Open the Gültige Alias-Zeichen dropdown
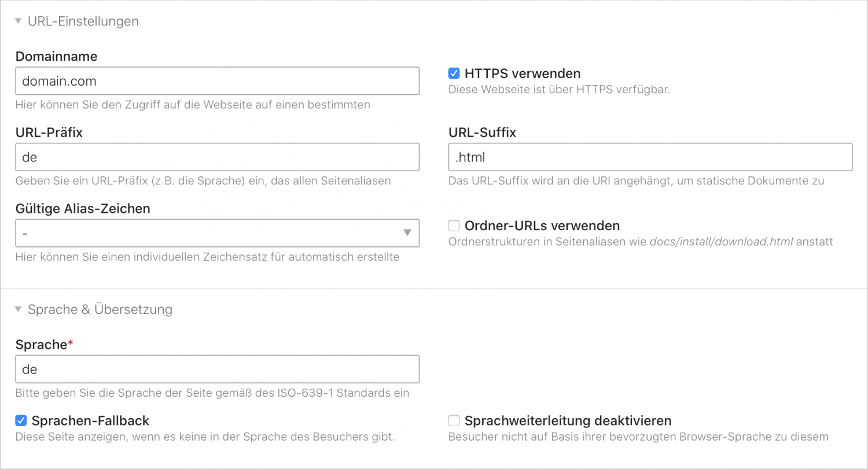The image size is (868, 469). pyautogui.click(x=217, y=232)
